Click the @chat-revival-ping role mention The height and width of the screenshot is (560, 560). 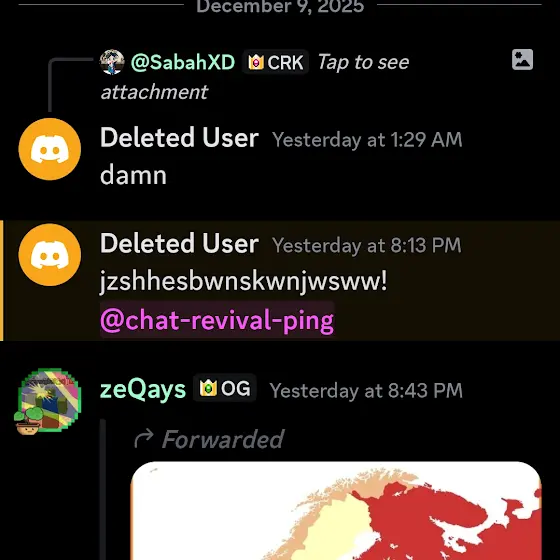pyautogui.click(x=217, y=320)
